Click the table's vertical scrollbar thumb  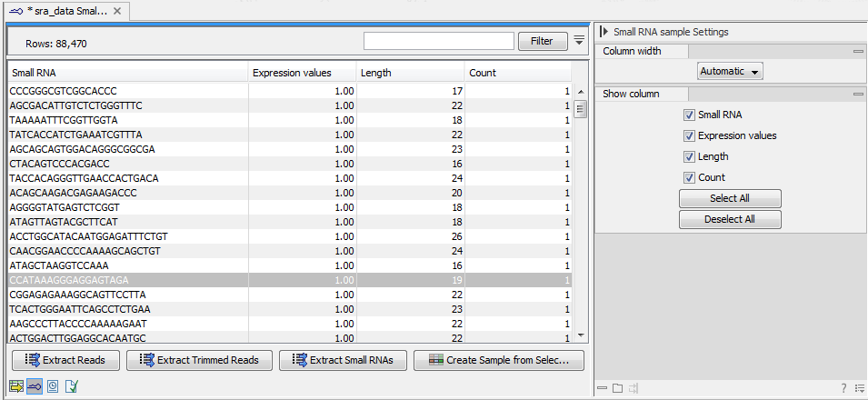click(580, 109)
